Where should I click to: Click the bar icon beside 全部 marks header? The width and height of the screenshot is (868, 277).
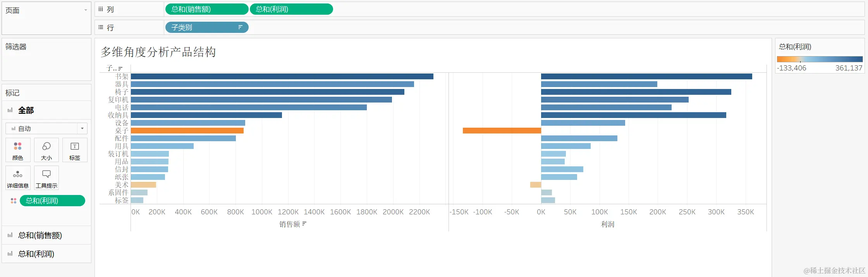click(x=10, y=110)
